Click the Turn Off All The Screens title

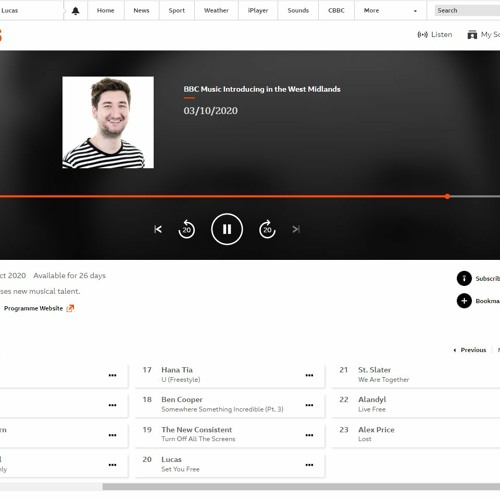coord(198,439)
